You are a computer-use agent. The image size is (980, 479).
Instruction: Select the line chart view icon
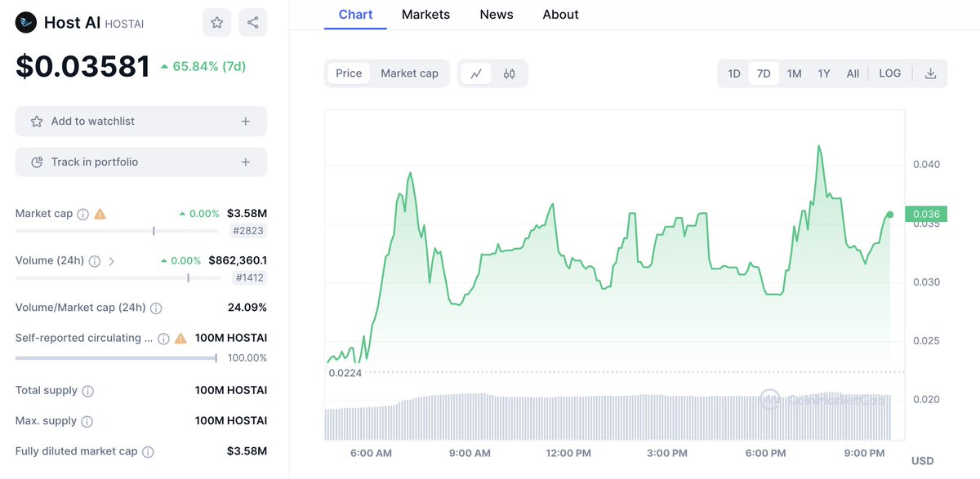476,73
